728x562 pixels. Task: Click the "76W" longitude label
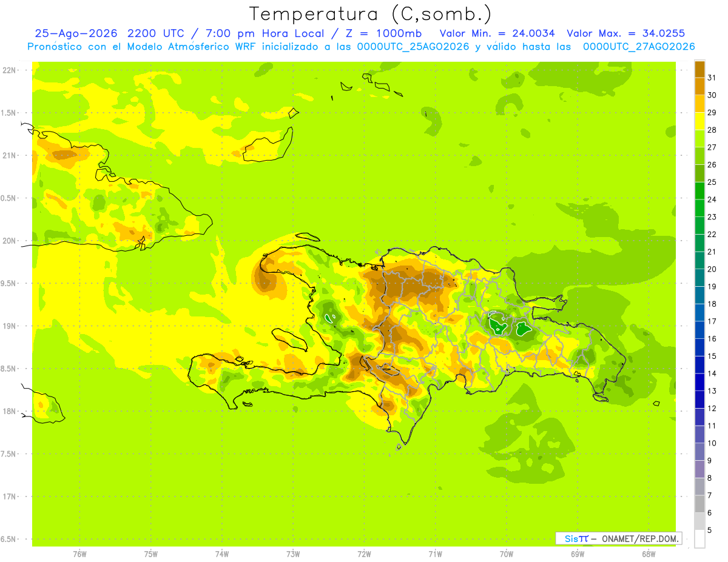click(x=79, y=554)
